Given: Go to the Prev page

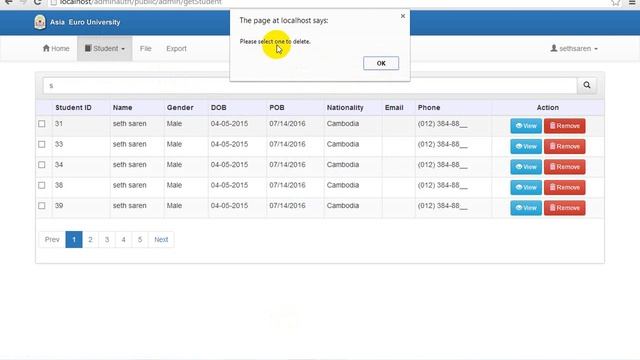Looking at the screenshot, I should click(52, 240).
